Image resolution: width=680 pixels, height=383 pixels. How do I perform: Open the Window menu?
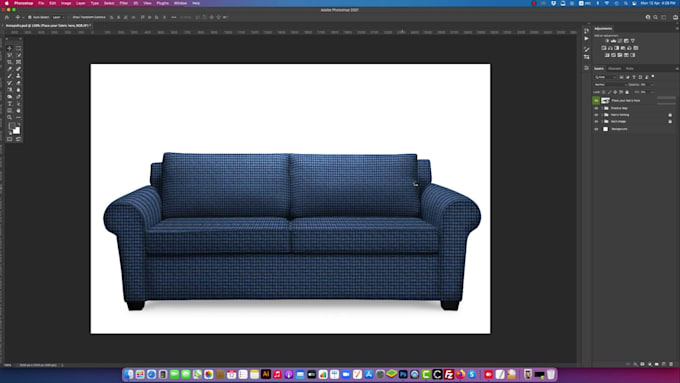180,3
